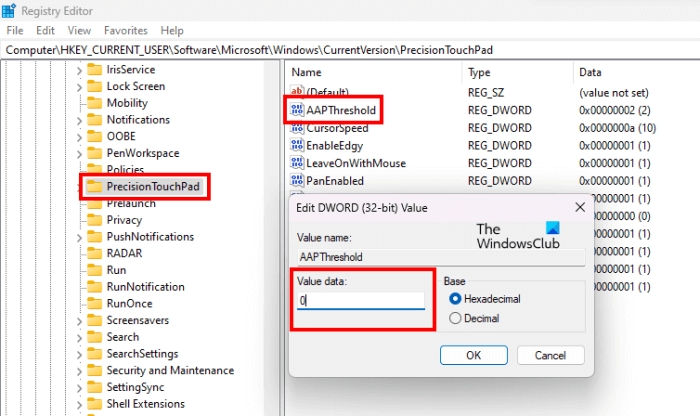Open the Edit menu
The image size is (700, 416).
[45, 30]
